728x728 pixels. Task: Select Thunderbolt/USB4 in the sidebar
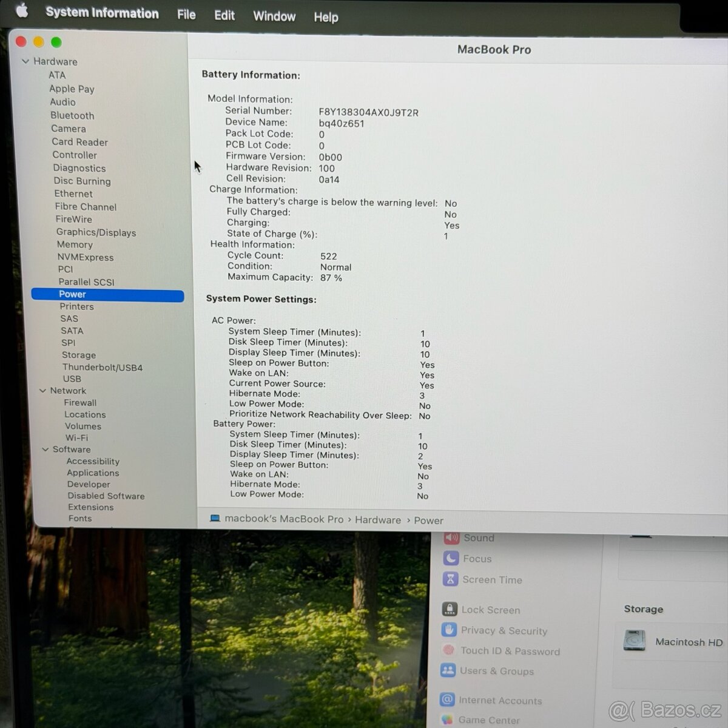click(x=103, y=367)
